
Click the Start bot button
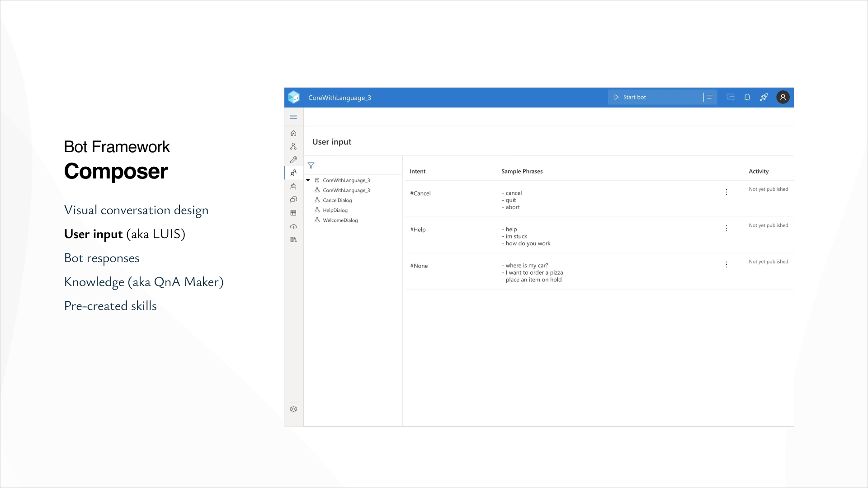click(x=655, y=97)
